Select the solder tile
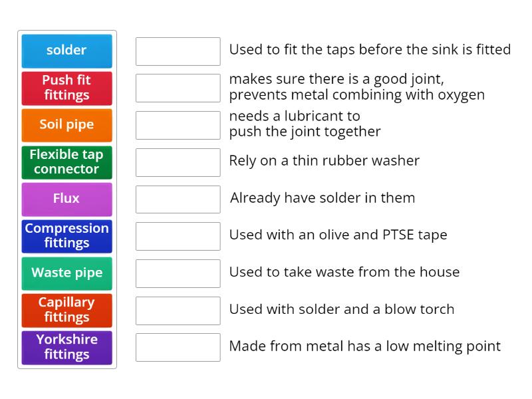This screenshot has height=399, width=532. pyautogui.click(x=66, y=51)
